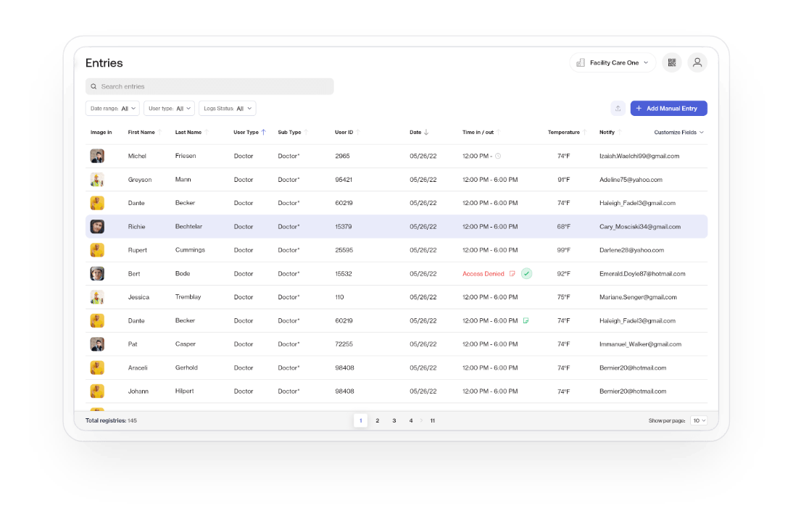Select User ID 15379 cell
Image resolution: width=793 pixels, height=532 pixels.
click(344, 227)
